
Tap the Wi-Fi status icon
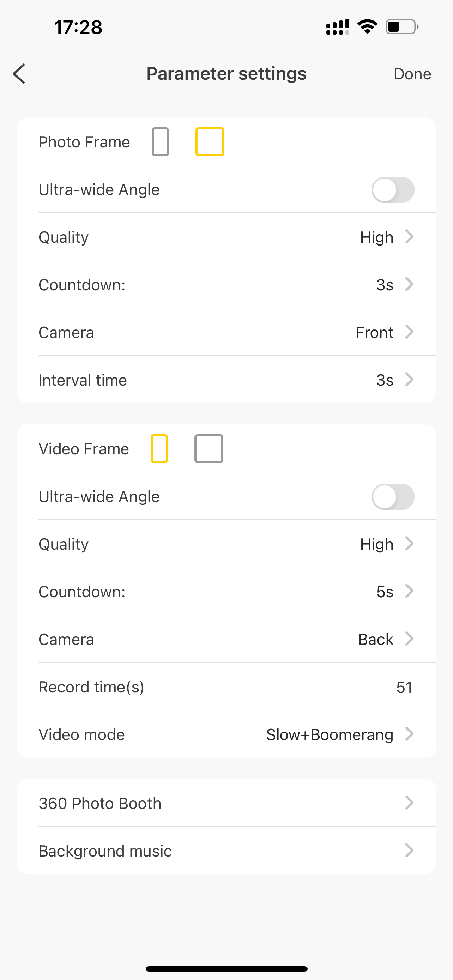pos(367,27)
